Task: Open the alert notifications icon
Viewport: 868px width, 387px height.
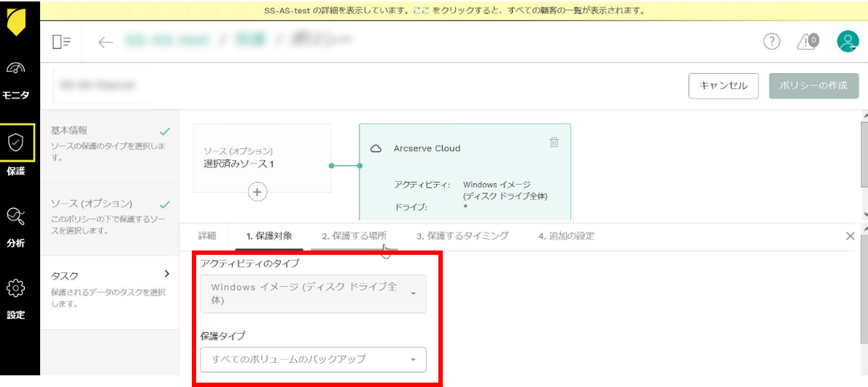Action: pyautogui.click(x=807, y=42)
